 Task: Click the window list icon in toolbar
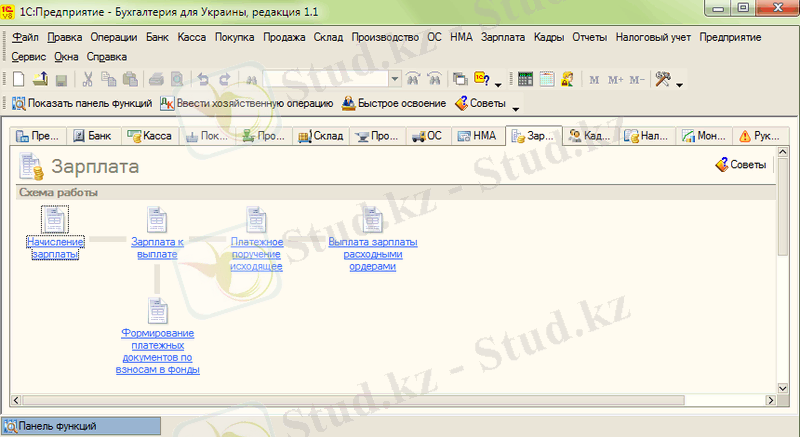(460, 79)
